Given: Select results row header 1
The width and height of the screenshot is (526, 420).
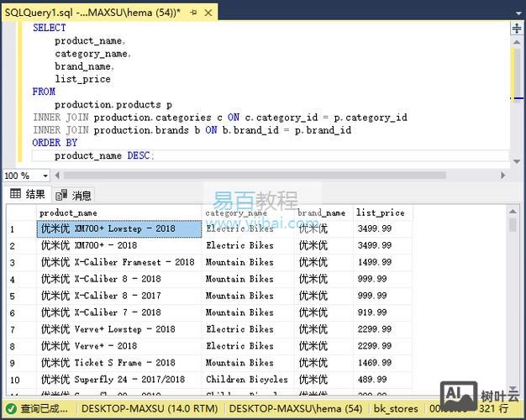Looking at the screenshot, I should pyautogui.click(x=21, y=229).
